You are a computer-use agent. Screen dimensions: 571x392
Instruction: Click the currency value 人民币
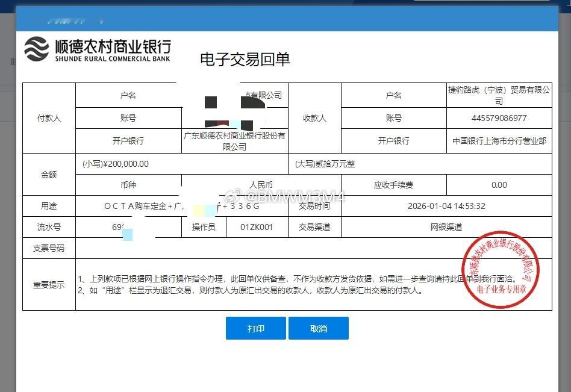261,185
